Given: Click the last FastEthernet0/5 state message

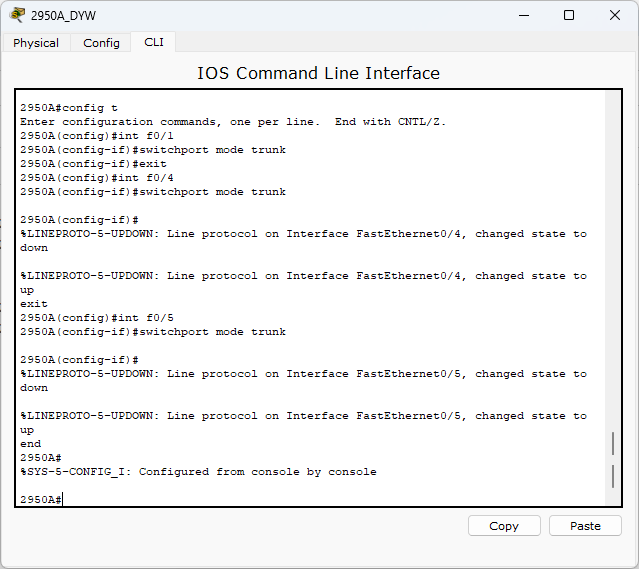Looking at the screenshot, I should [x=304, y=423].
